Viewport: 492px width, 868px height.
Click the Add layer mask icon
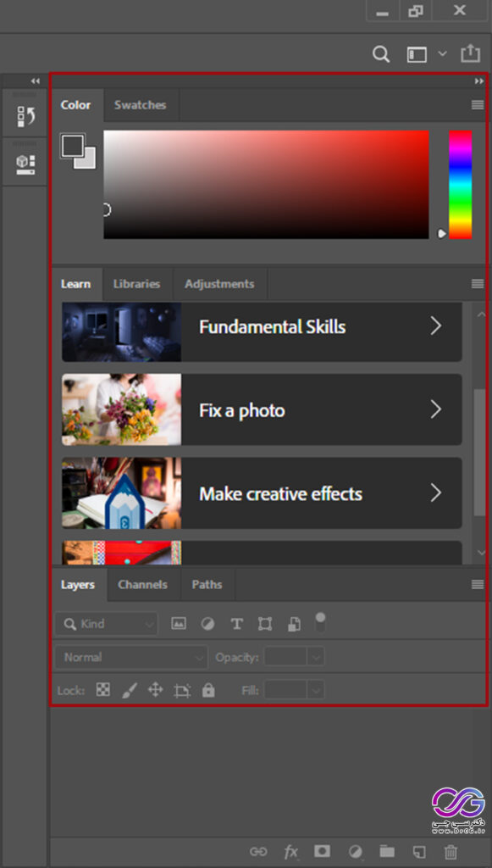[x=323, y=851]
